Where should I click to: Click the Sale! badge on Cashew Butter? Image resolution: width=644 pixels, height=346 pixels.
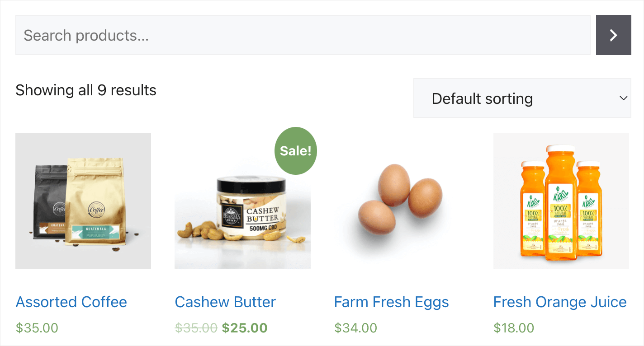tap(295, 151)
